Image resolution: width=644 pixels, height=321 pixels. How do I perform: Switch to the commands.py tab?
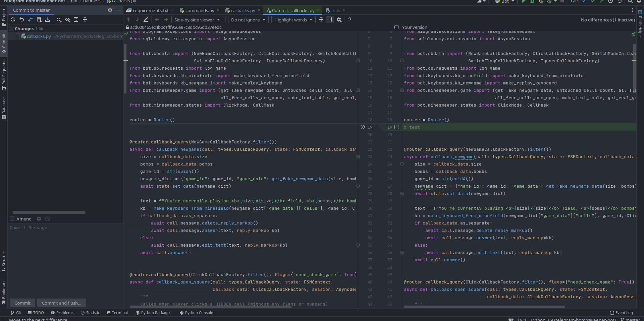click(199, 10)
